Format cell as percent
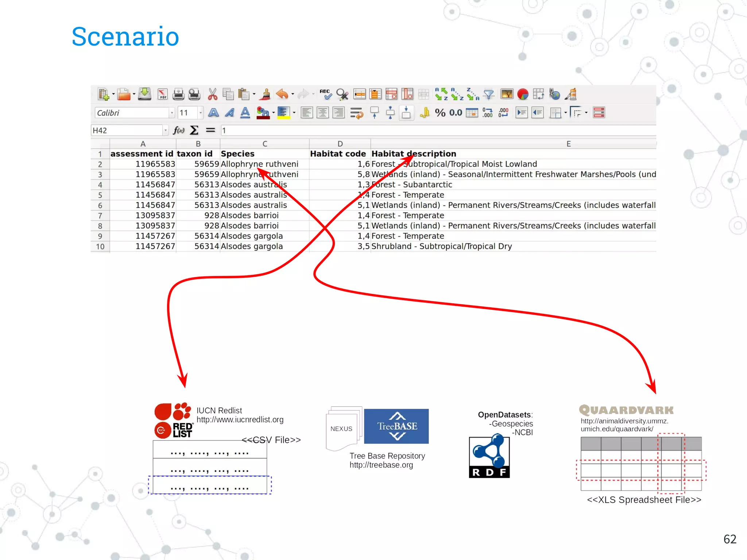This screenshot has height=560, width=747. 440,113
